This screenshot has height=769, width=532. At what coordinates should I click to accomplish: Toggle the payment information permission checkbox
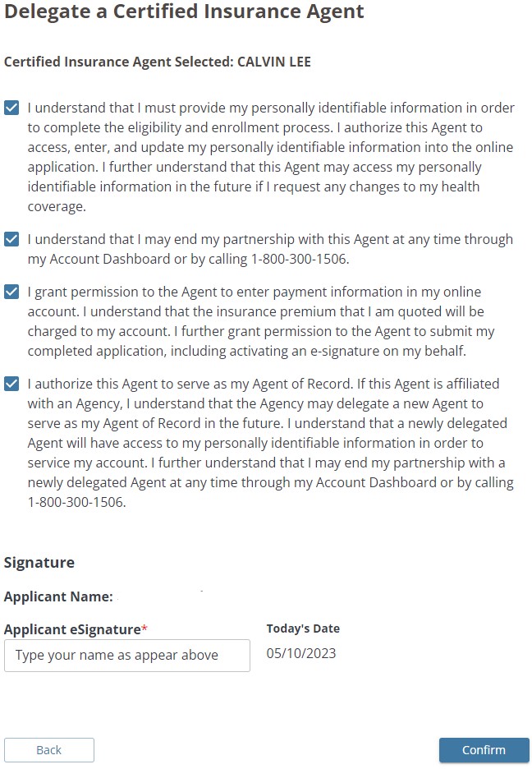click(x=11, y=292)
